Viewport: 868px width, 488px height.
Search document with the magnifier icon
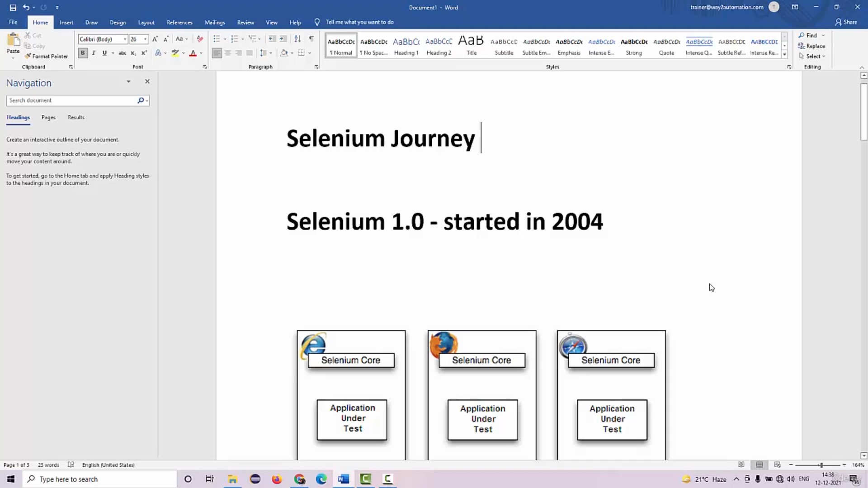pos(141,100)
